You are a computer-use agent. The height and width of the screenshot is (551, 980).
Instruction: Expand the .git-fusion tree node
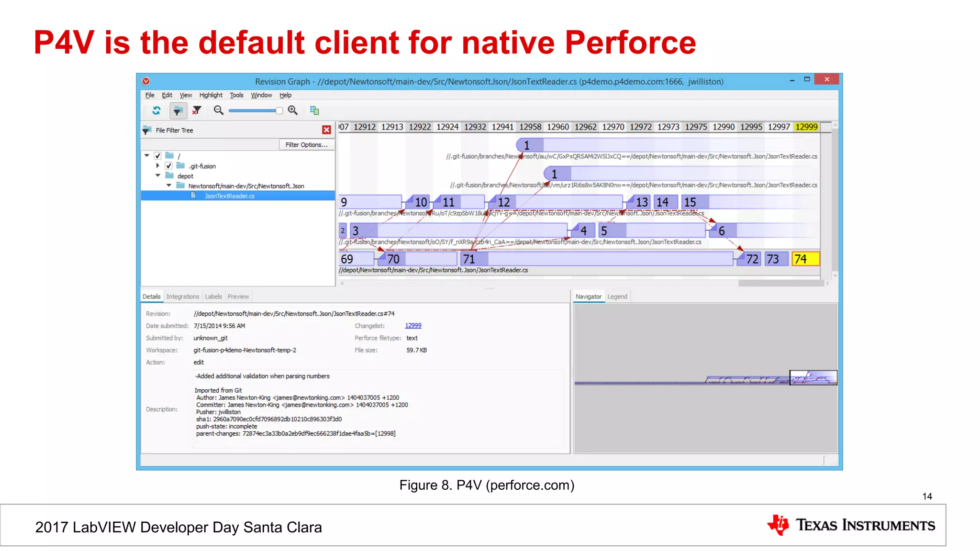point(157,165)
